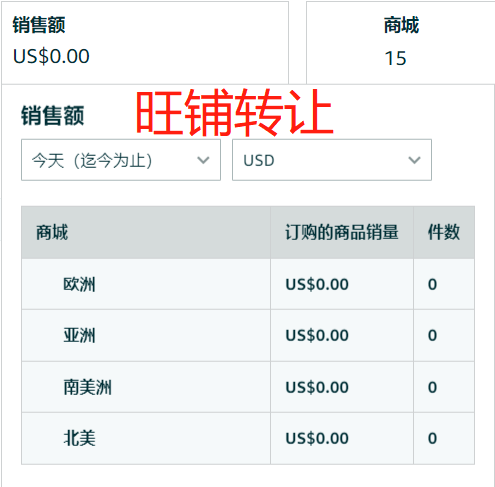The width and height of the screenshot is (495, 487).
Task: Click the red 旺铺转让 overlay text
Action: click(234, 112)
